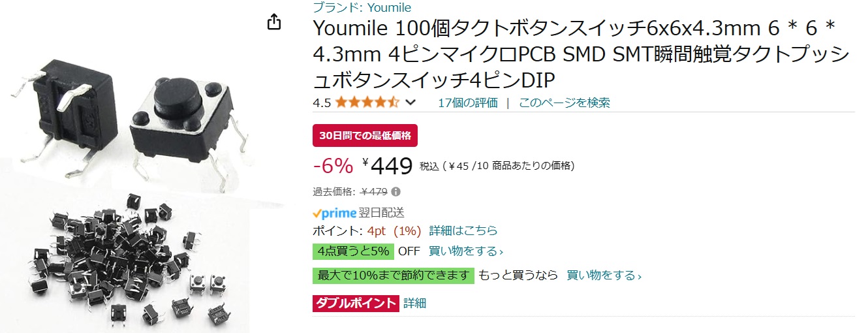The width and height of the screenshot is (868, 333).
Task: Click the red ダブルポイント badge
Action: 356,303
